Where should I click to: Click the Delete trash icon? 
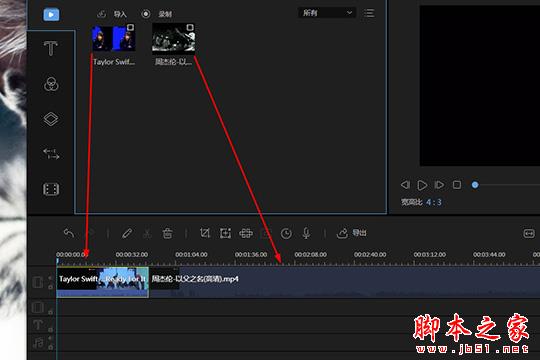167,233
